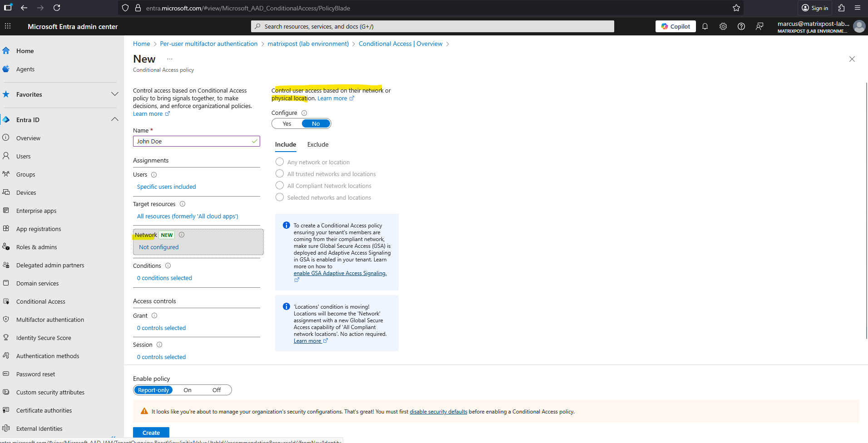868x443 pixels.
Task: Select 'Any network or location' radio
Action: (x=280, y=162)
